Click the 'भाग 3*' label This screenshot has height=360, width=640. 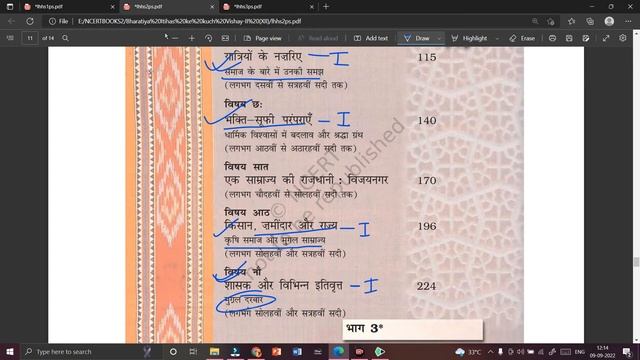click(364, 328)
